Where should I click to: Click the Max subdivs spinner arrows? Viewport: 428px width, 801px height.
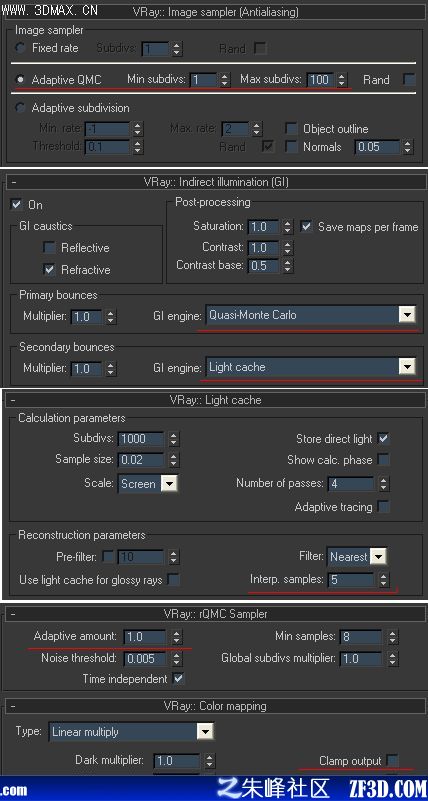(x=342, y=80)
